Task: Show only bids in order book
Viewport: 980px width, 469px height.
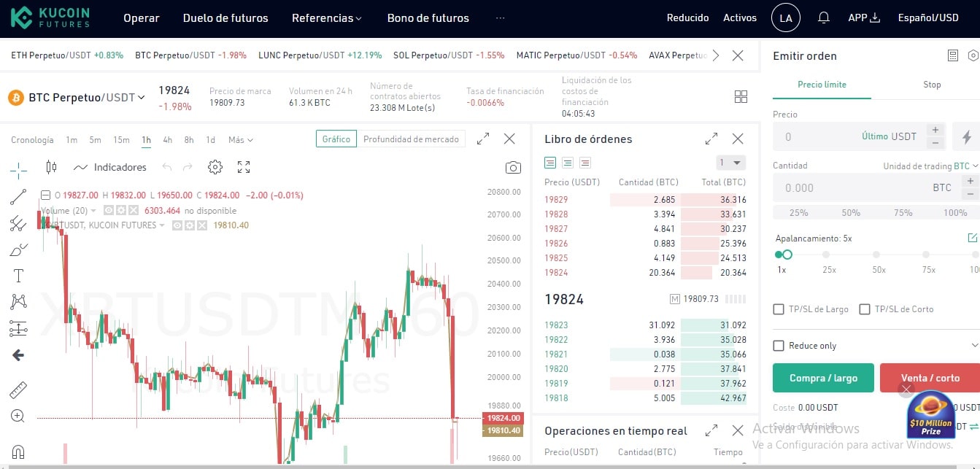Action: (x=568, y=163)
